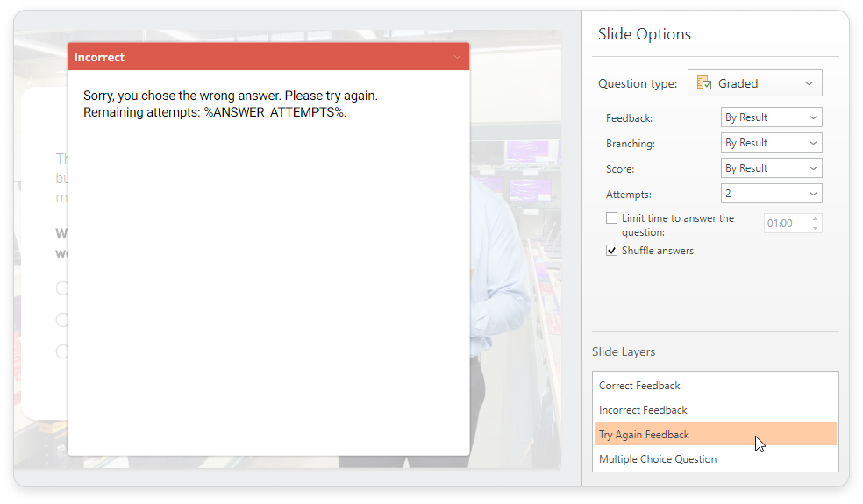Select the Try Again Feedback layer
The width and height of the screenshot is (863, 504).
coord(644,435)
